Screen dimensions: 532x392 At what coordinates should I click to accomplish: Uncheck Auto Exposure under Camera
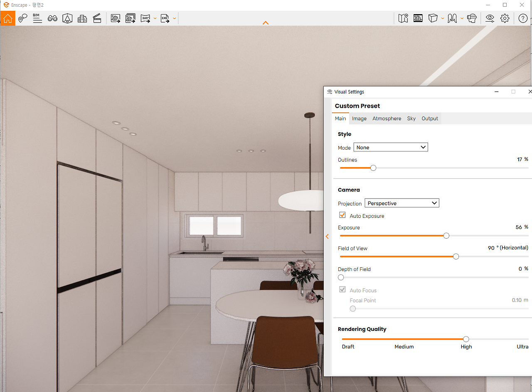coord(342,215)
